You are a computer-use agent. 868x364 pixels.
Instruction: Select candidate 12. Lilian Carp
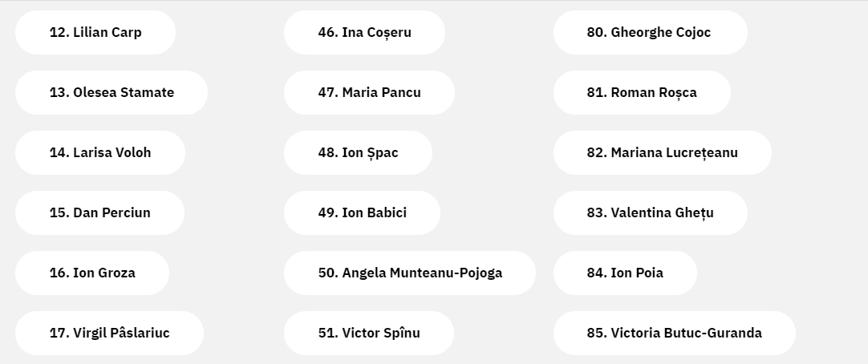coord(95,32)
